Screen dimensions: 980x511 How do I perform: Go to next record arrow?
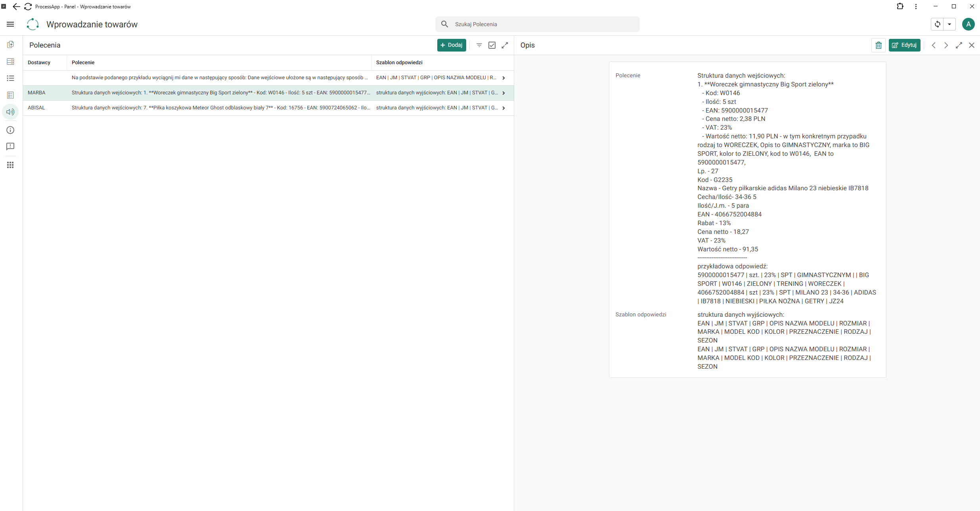point(946,45)
